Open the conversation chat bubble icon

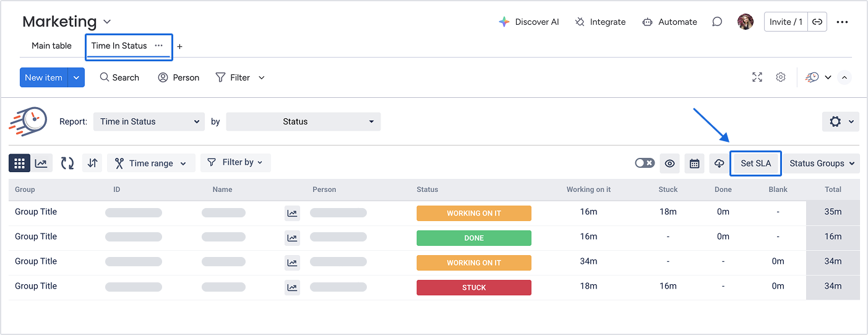[x=717, y=22]
